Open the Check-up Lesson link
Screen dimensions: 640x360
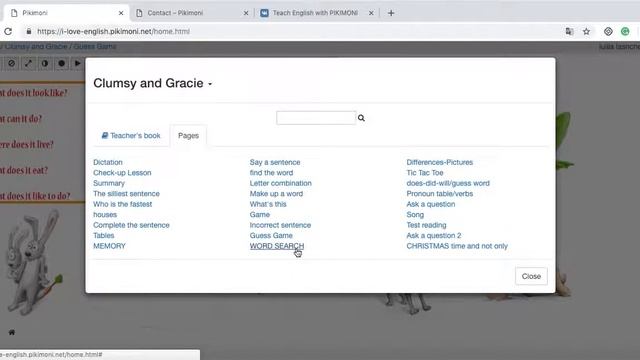(x=122, y=173)
